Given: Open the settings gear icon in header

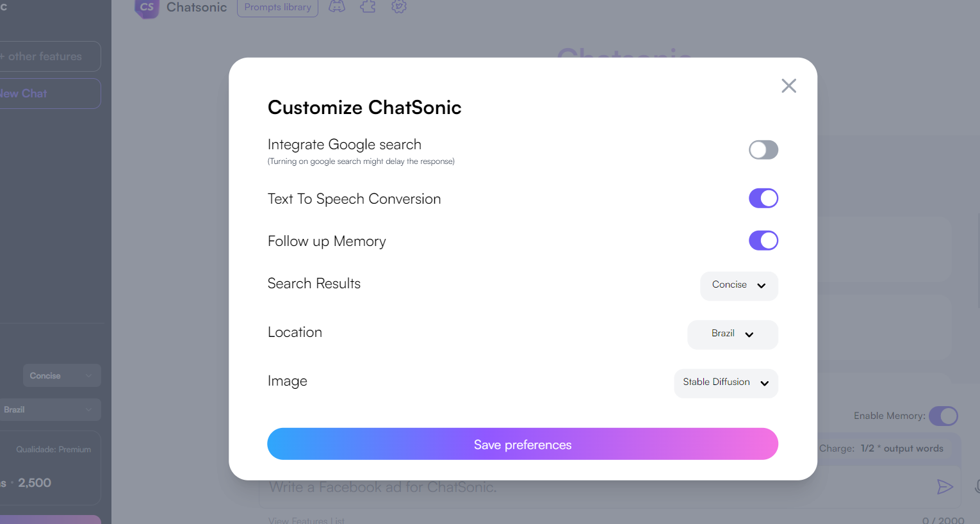Looking at the screenshot, I should pos(399,6).
